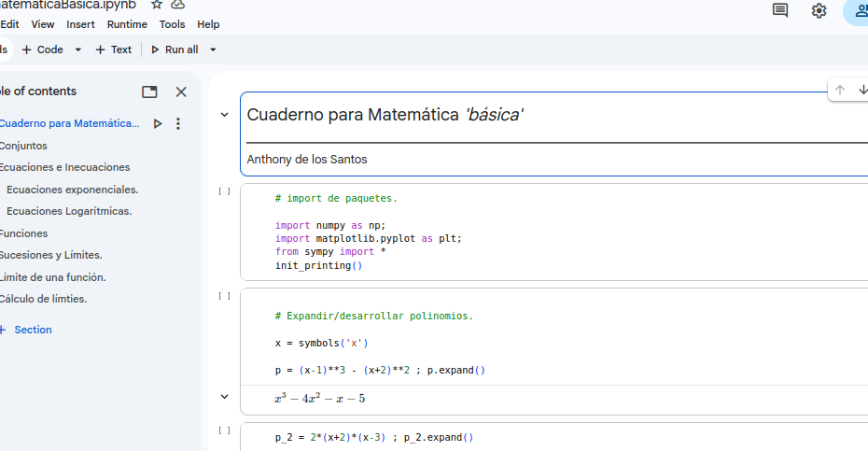The image size is (868, 451).
Task: Run the import de paquetes cell
Action: (x=224, y=191)
